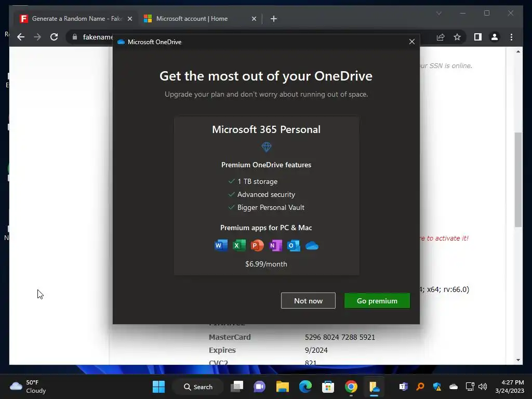Close the Microsoft OneDrive dialog
532x399 pixels.
412,42
